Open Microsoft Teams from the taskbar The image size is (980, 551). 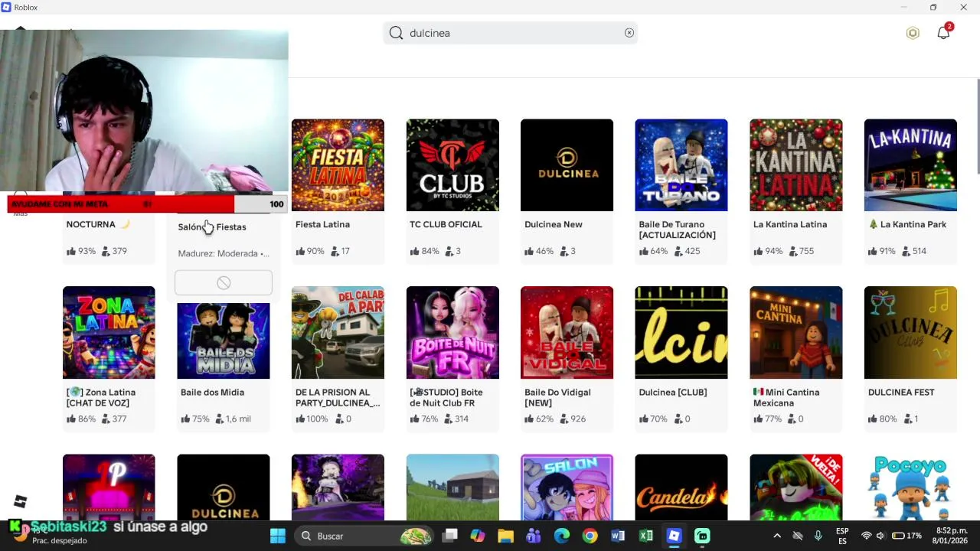(x=534, y=536)
